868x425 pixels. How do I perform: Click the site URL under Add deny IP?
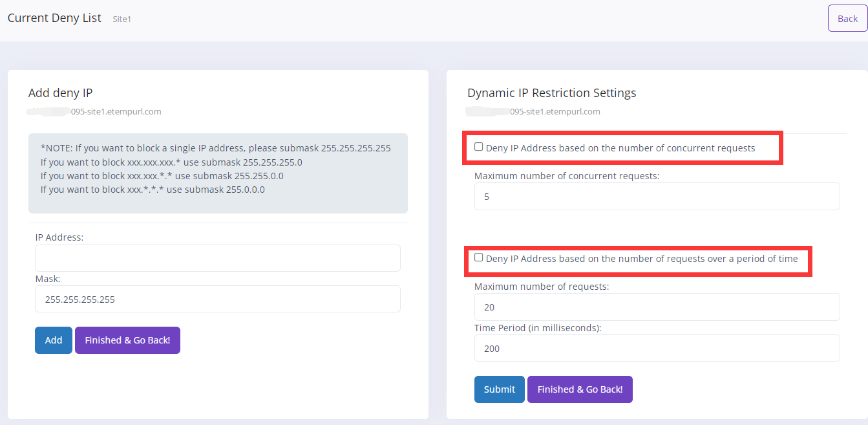[116, 112]
